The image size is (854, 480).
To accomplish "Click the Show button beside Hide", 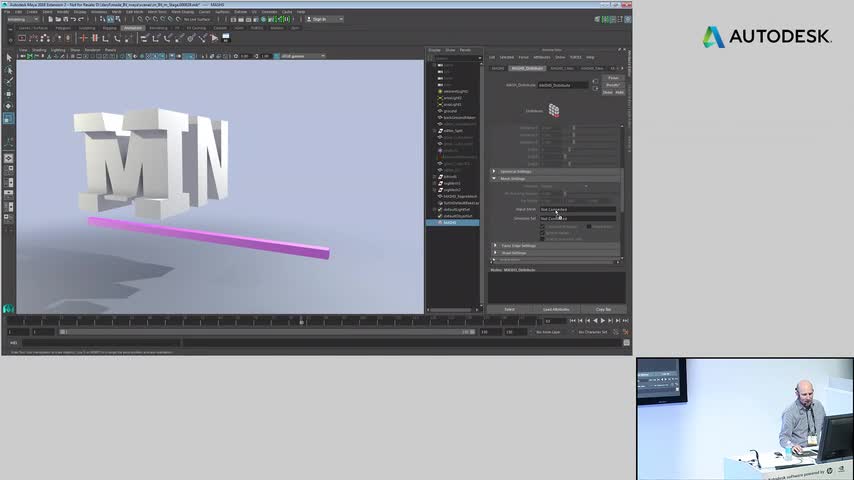I will [x=607, y=93].
